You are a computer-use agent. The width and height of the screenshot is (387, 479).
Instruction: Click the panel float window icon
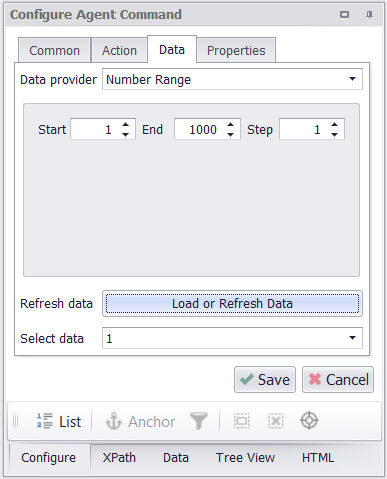[344, 15]
